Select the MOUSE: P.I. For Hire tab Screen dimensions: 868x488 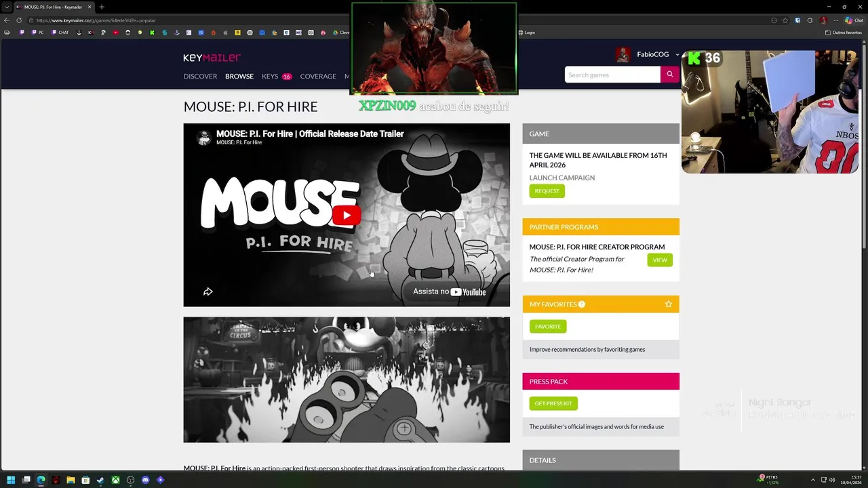pyautogui.click(x=53, y=7)
